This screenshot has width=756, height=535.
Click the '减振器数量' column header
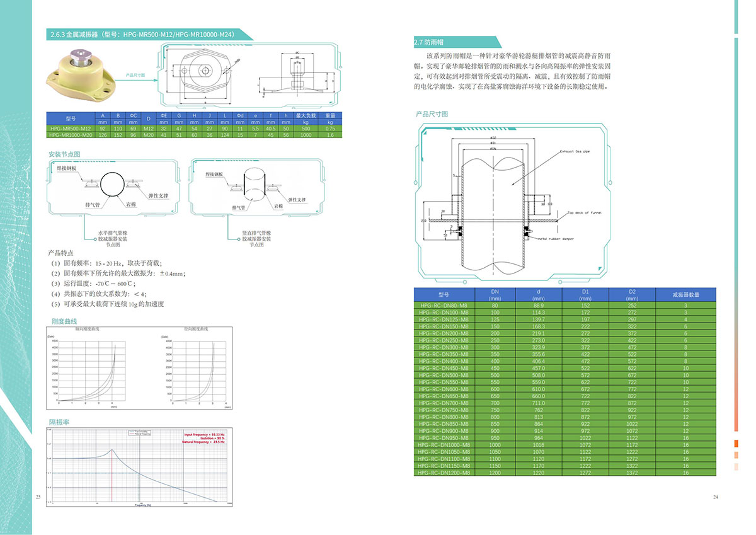coord(685,294)
